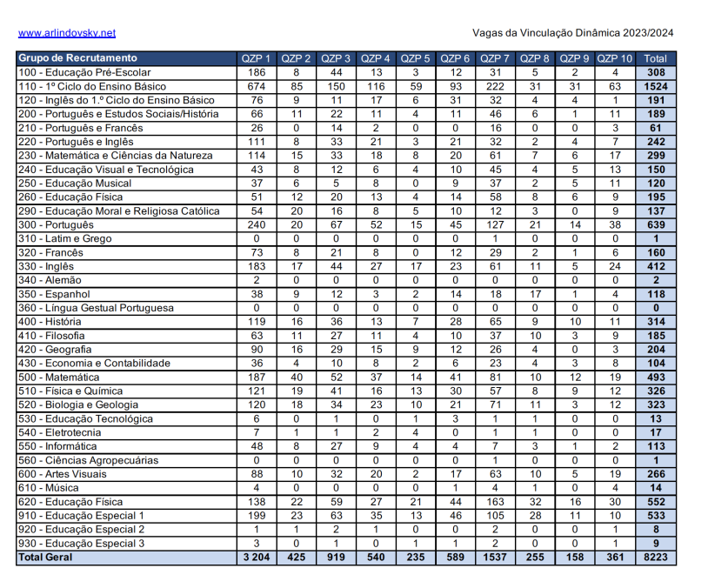Click the 'Grupo de Recrutamento' column header

(x=71, y=59)
